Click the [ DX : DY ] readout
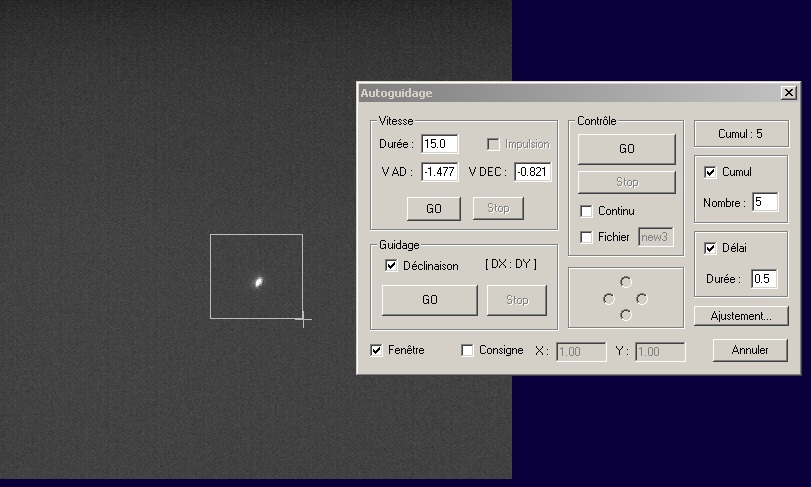 click(511, 264)
